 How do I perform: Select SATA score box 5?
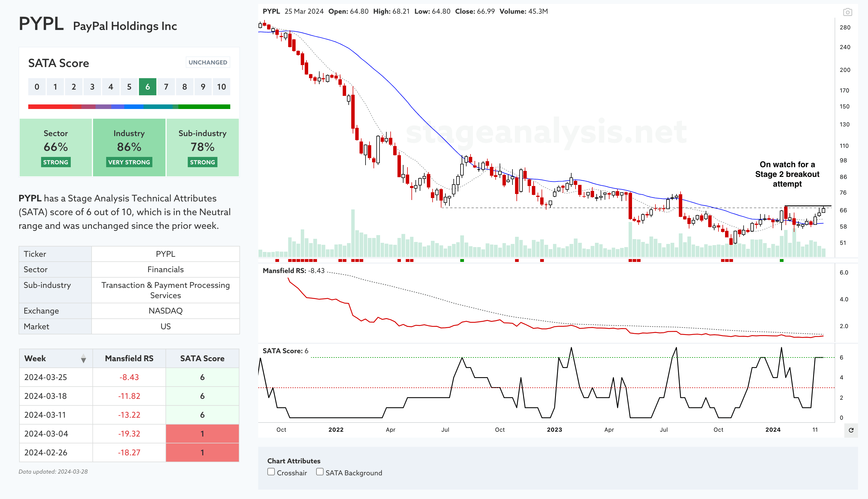129,87
